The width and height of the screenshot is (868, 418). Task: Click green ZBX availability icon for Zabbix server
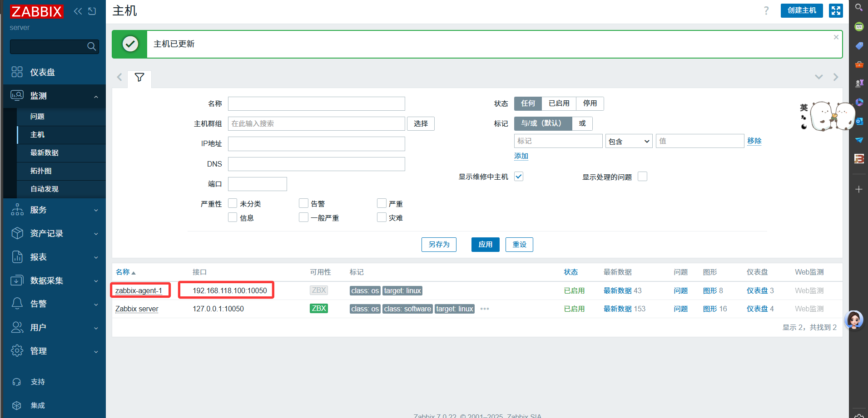tap(319, 309)
